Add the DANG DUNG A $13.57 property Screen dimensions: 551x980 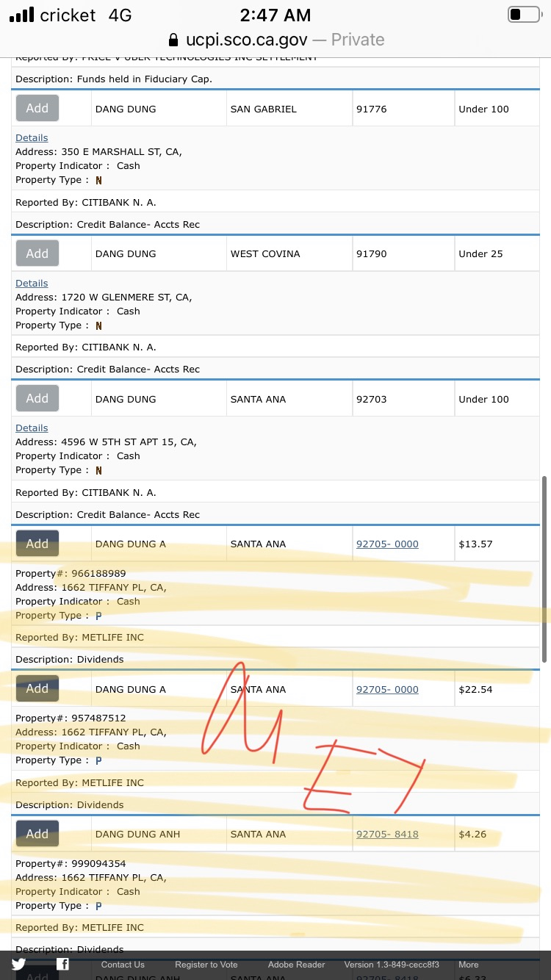pos(37,544)
